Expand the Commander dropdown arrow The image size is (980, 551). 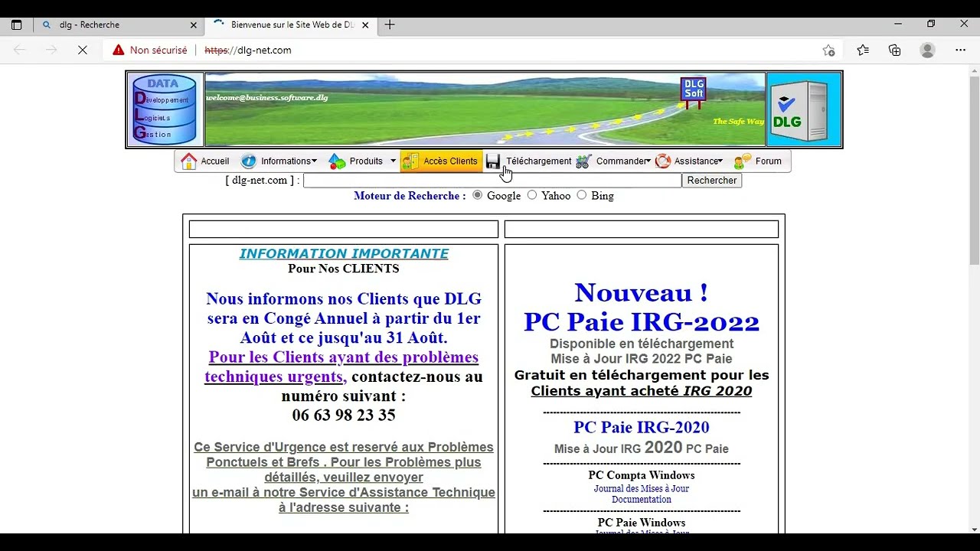(648, 161)
